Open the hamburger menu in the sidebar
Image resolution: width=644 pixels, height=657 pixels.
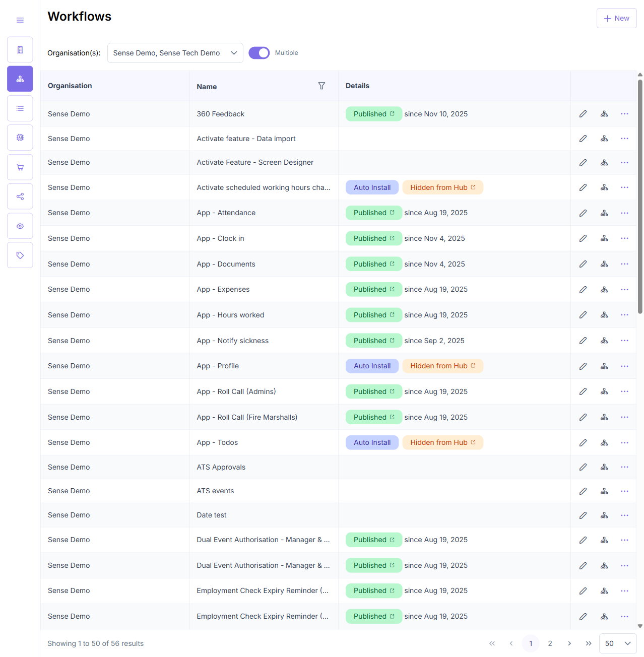(20, 20)
